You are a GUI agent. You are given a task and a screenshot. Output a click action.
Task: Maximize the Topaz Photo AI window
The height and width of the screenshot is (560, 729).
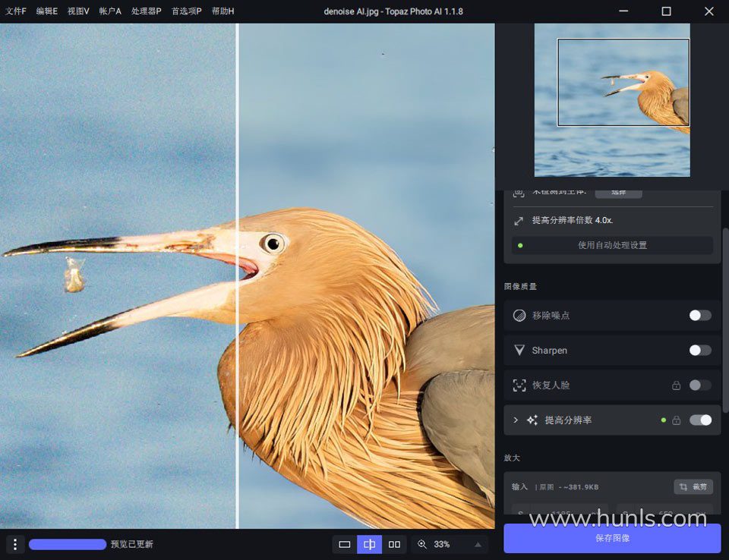tap(666, 11)
